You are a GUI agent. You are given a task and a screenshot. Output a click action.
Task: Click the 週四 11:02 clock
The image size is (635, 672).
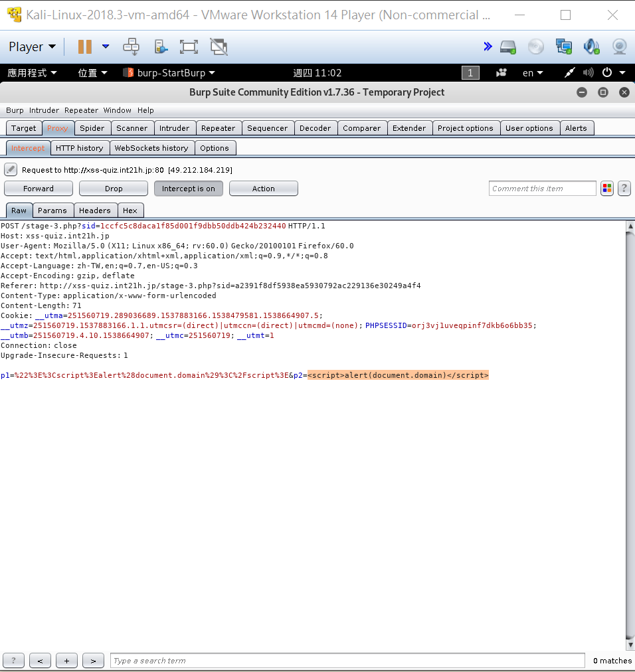317,73
